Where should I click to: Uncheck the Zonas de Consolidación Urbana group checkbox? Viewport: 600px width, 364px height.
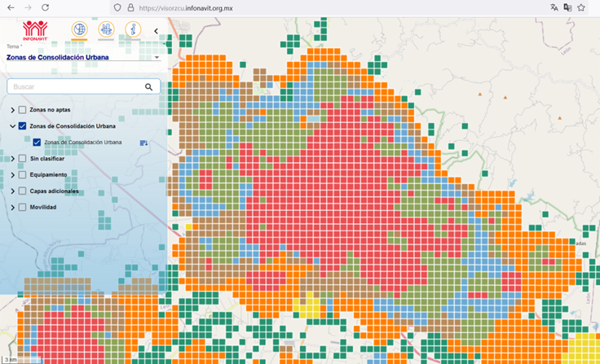pos(22,125)
